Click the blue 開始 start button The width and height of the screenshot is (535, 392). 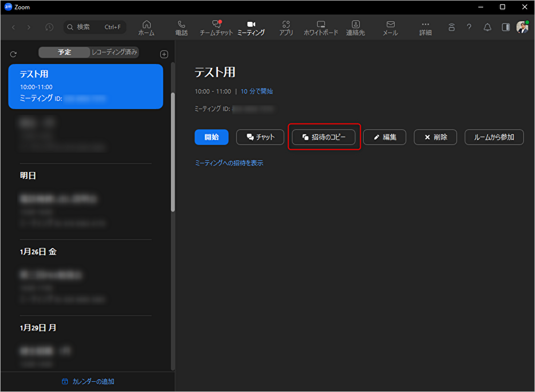[211, 137]
